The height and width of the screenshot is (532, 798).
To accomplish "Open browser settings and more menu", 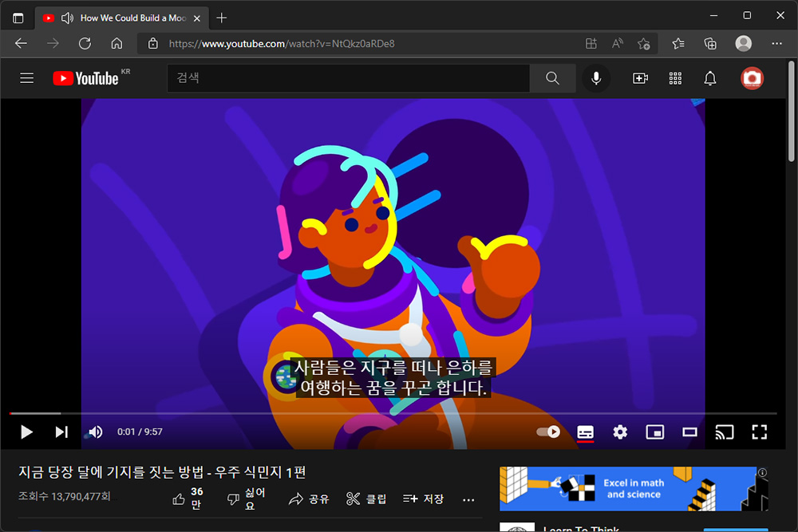I will coord(776,44).
